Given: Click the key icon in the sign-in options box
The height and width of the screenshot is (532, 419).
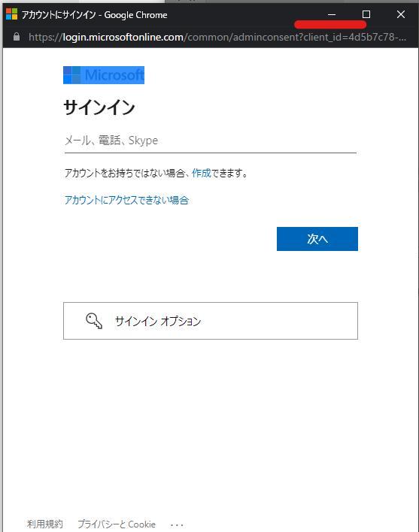Looking at the screenshot, I should pyautogui.click(x=94, y=321).
